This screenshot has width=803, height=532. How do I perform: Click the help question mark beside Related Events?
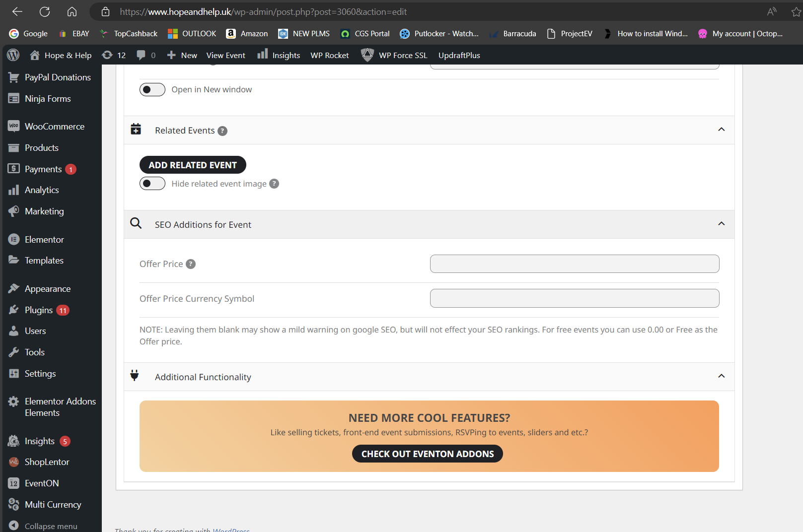tap(222, 131)
